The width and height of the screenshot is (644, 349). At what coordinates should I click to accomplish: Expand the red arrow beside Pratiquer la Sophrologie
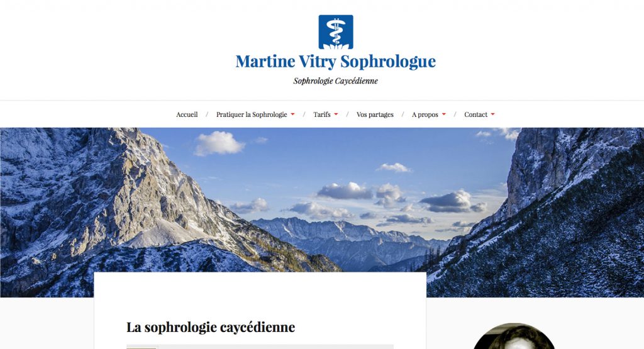click(292, 114)
